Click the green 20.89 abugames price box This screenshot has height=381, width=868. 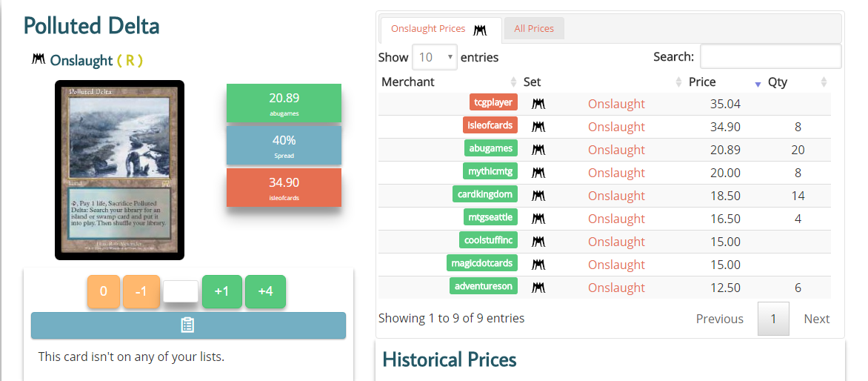284,103
